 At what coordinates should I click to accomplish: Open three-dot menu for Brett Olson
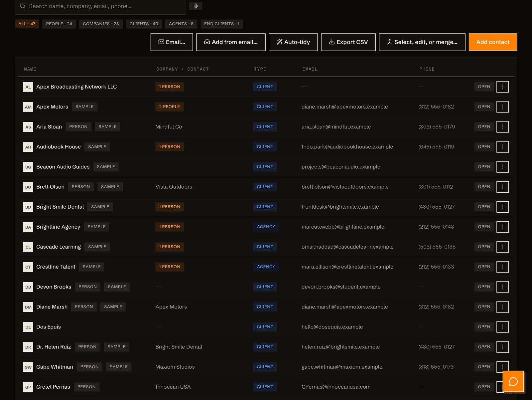[502, 187]
